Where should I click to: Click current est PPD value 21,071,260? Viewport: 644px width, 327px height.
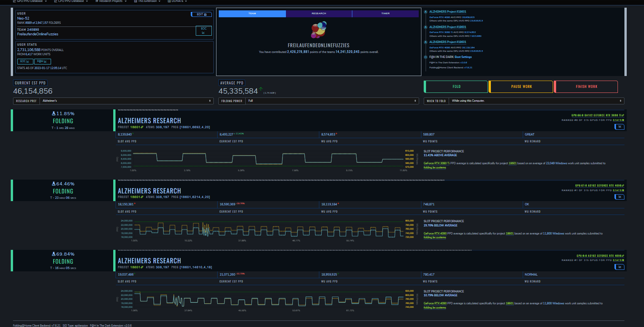[227, 274]
